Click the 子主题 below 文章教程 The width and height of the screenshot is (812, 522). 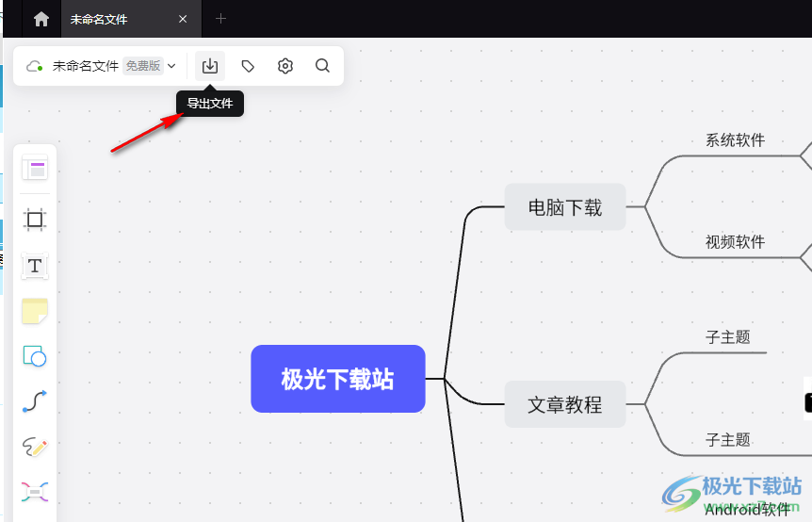pos(727,440)
